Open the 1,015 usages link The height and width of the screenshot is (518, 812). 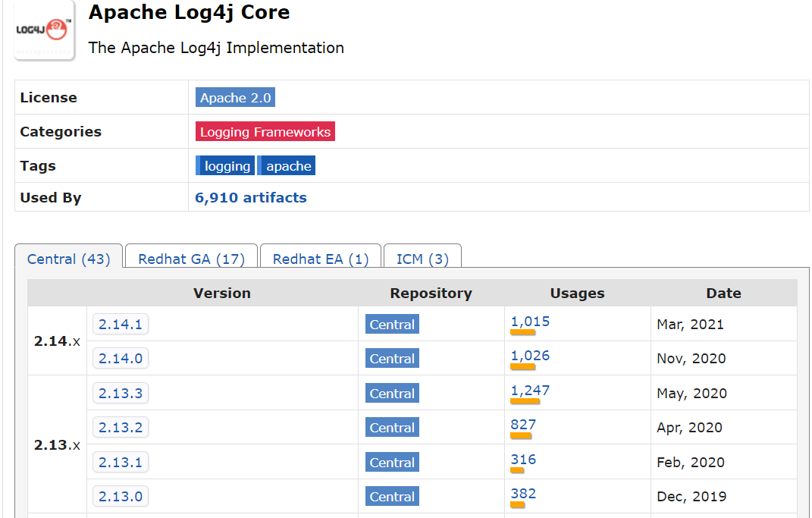[530, 322]
